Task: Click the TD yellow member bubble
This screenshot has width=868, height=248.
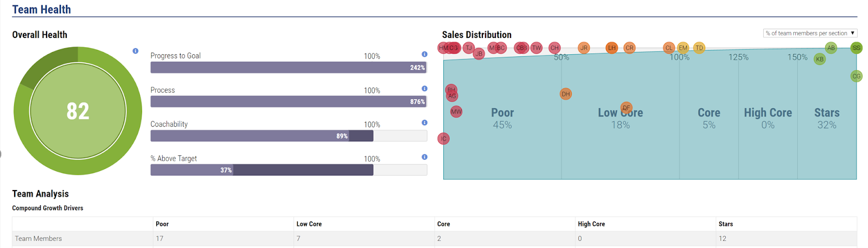Action: pos(699,48)
